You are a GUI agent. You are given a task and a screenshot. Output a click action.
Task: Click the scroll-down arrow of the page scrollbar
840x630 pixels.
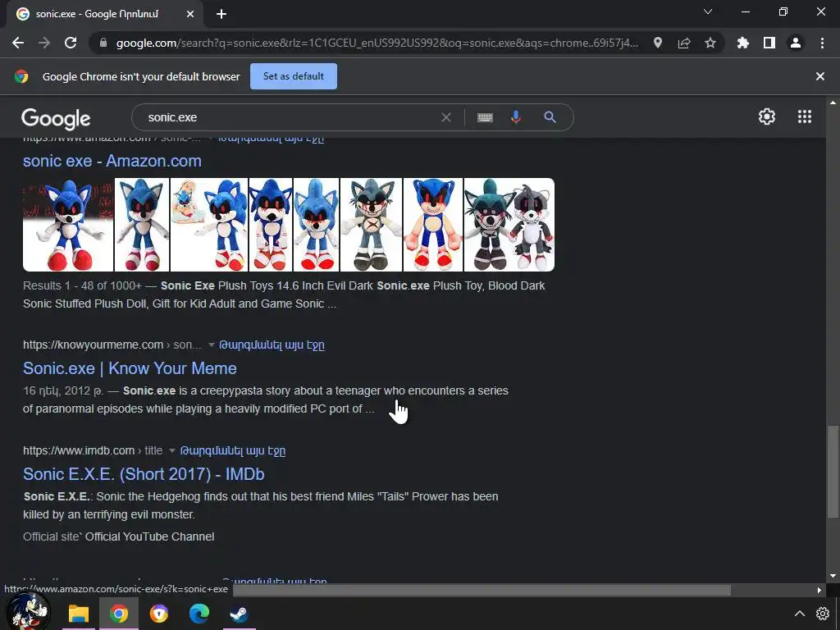tap(832, 576)
